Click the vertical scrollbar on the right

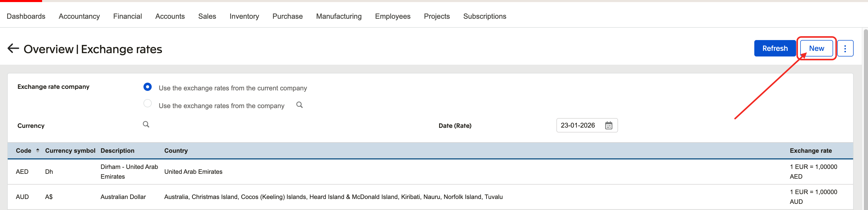(x=865, y=118)
